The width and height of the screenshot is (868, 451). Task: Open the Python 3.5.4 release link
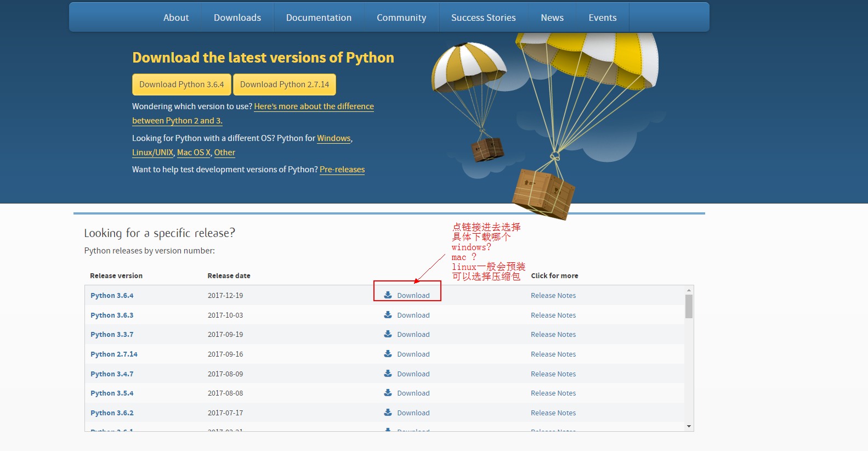[x=112, y=393]
